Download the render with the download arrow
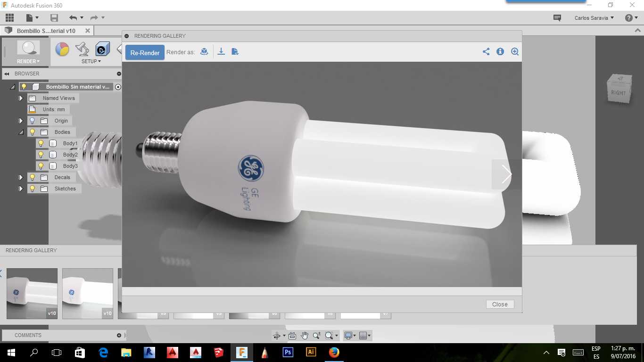 pyautogui.click(x=221, y=52)
